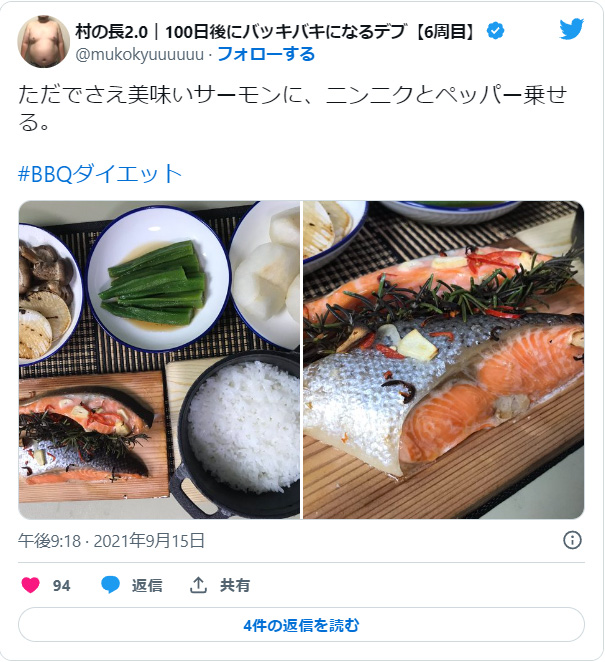Screen dimensions: 605x662
Task: Click the 4件の返信を読む button
Action: pos(301,625)
